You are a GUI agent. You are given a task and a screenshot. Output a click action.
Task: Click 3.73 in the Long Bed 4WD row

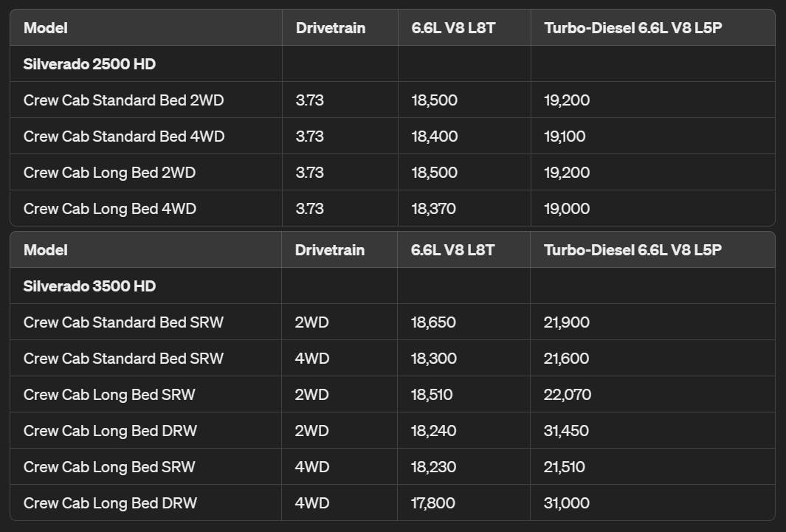(x=310, y=208)
